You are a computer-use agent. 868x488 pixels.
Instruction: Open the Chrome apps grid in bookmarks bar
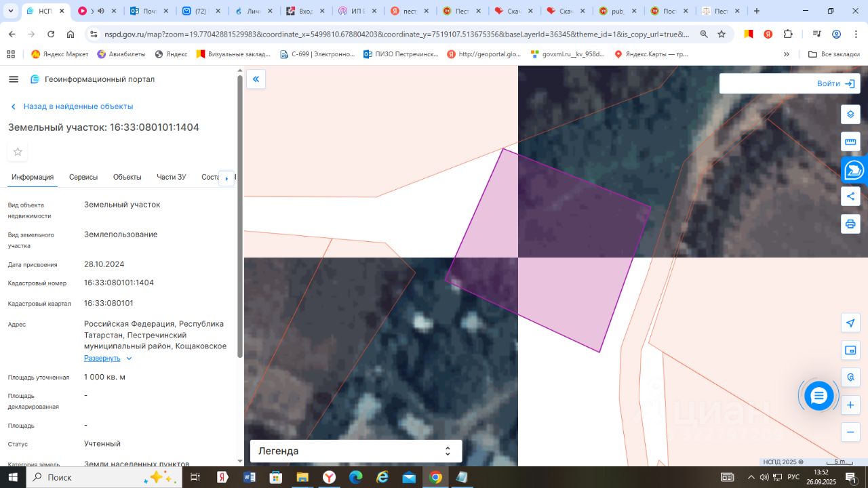[x=11, y=54]
